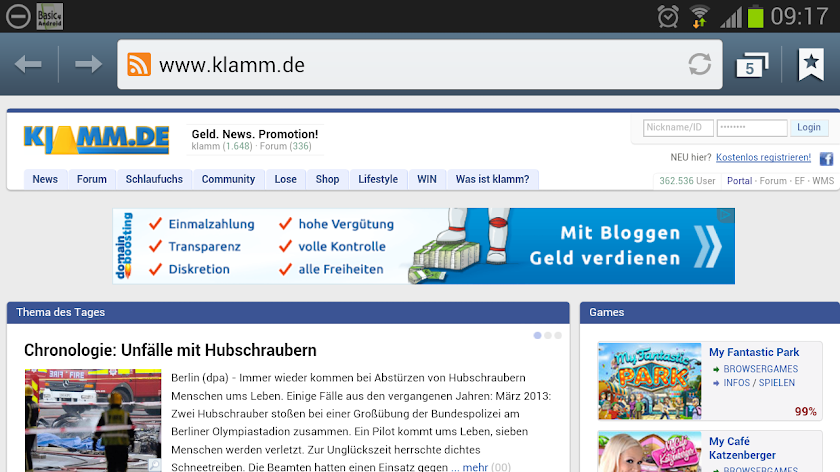Open the Lose tab
Viewport: 840px width, 472px height.
click(x=286, y=179)
